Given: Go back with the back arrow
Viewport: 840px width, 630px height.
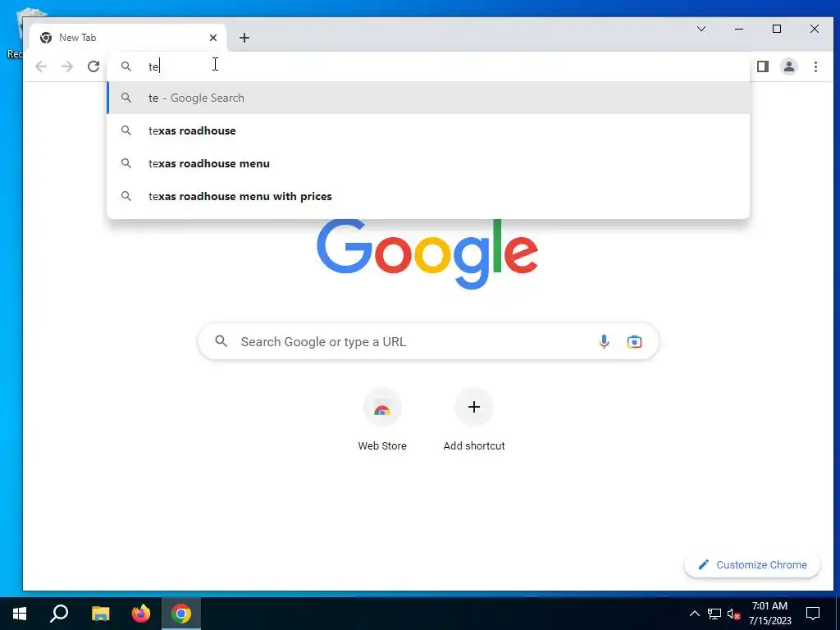Looking at the screenshot, I should [41, 66].
